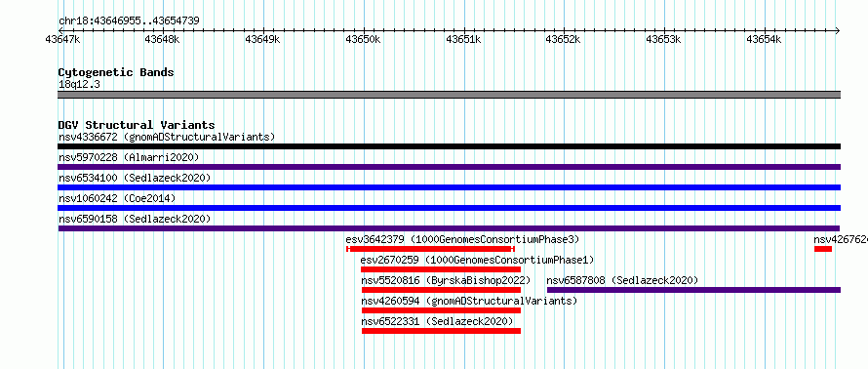The width and height of the screenshot is (868, 369).
Task: Click the chr18:43646955..43654739 coordinate label
Action: pyautogui.click(x=129, y=21)
